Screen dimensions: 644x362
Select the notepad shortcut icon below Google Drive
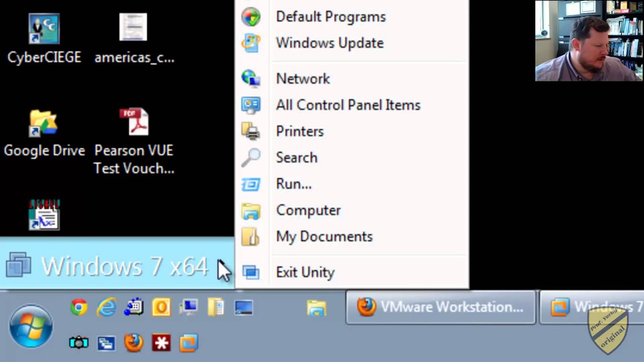point(44,215)
